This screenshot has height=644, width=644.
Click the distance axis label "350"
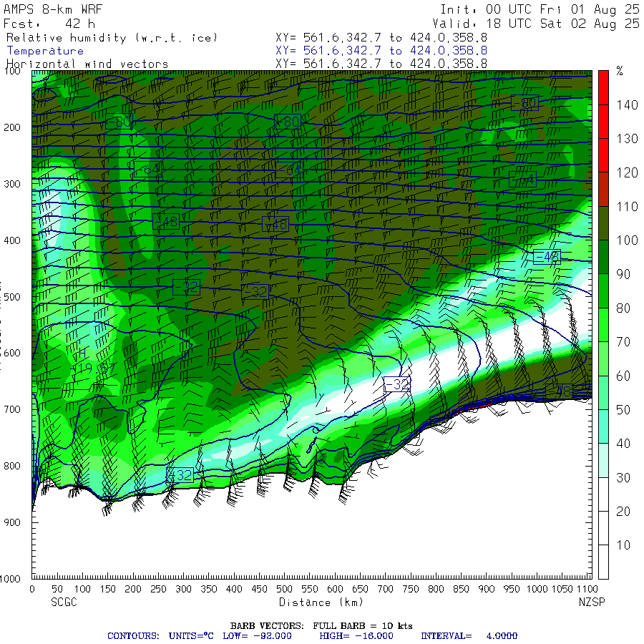coord(209,590)
